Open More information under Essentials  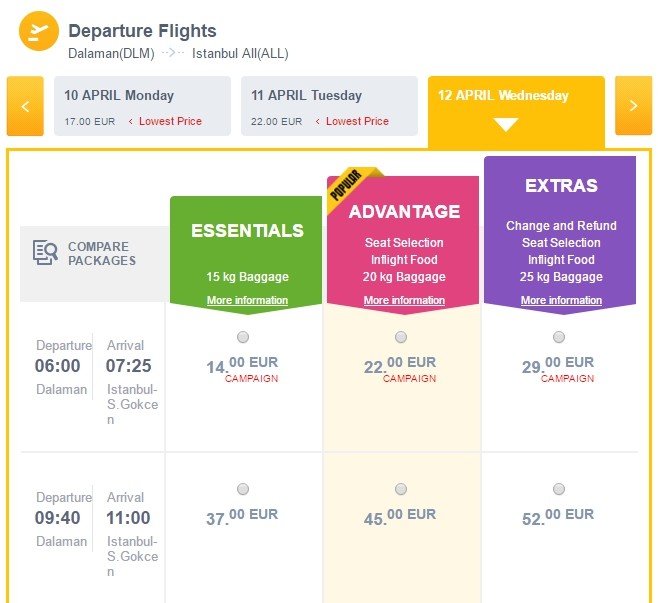tap(247, 301)
